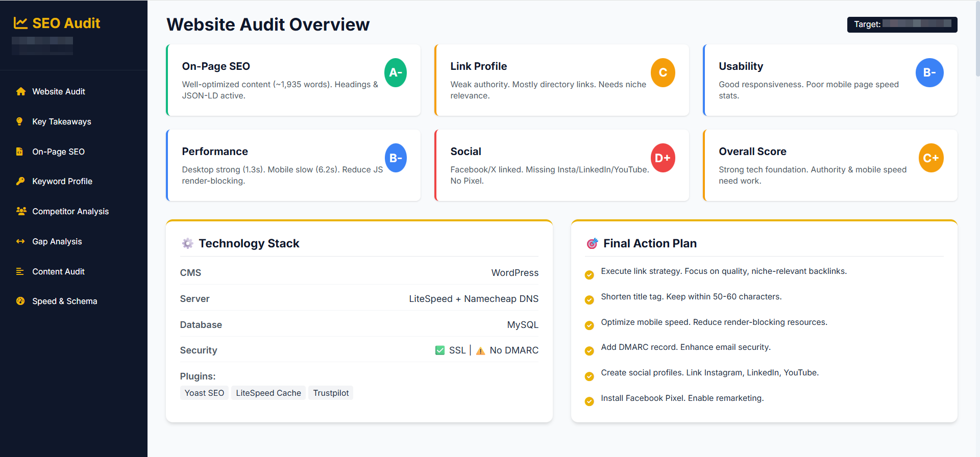Screen dimensions: 980x457
Task: Click the D+ grade badge on Social card
Action: point(663,158)
